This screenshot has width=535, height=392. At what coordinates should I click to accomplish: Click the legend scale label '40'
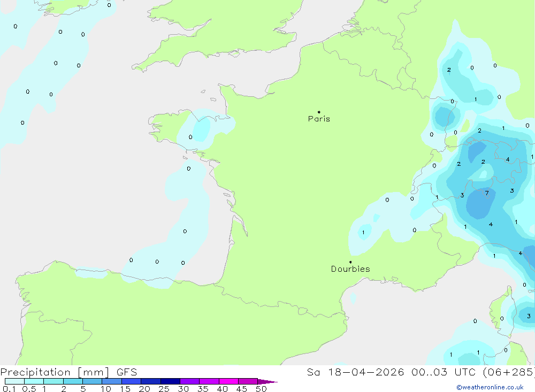pyautogui.click(x=223, y=389)
